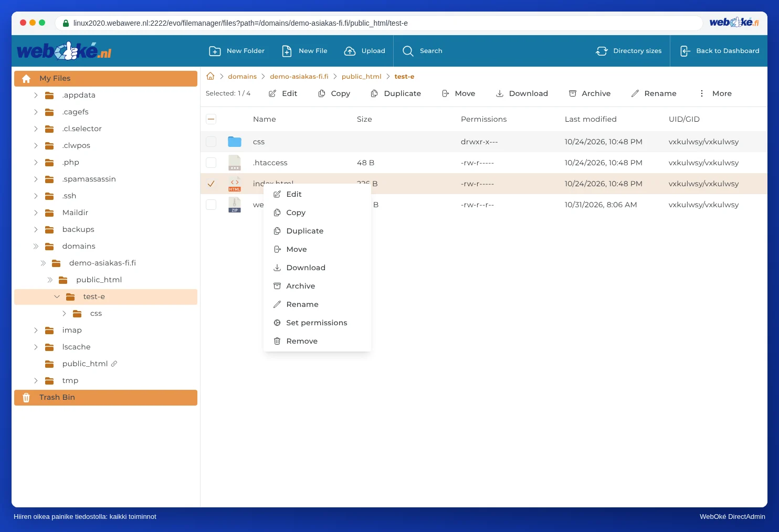The image size is (779, 532).
Task: Expand the .spamassassin folder chevron
Action: coord(36,179)
